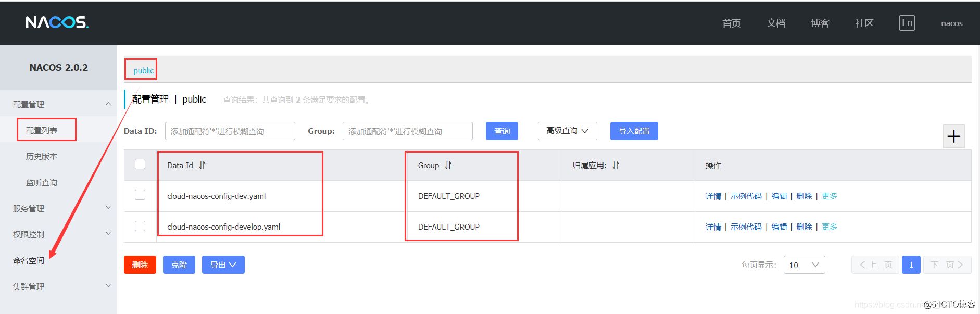Open 历史版本 in the sidebar

click(42, 157)
